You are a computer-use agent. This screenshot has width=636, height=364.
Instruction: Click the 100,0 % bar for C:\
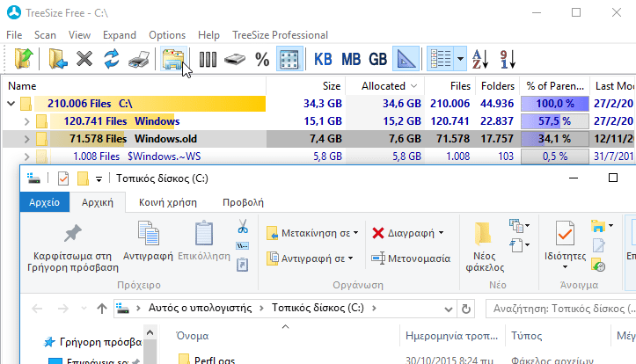[x=554, y=104]
